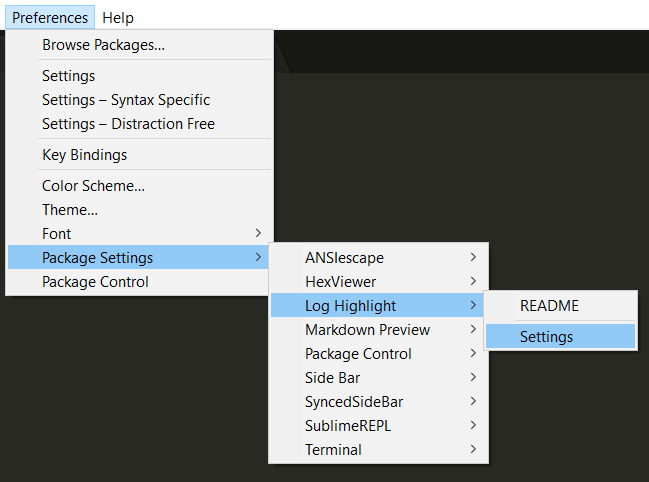Expand the Package Settings submenu
649x482 pixels.
point(140,257)
